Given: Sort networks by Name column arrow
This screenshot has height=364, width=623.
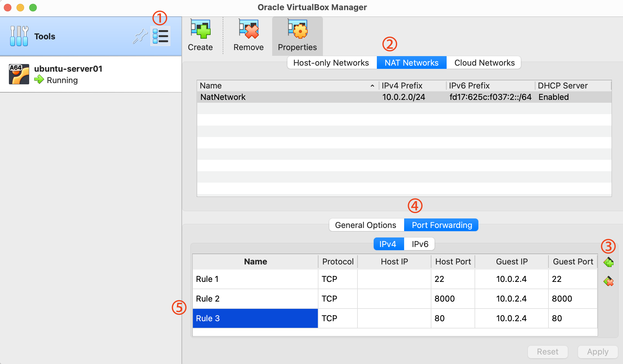Looking at the screenshot, I should 372,86.
